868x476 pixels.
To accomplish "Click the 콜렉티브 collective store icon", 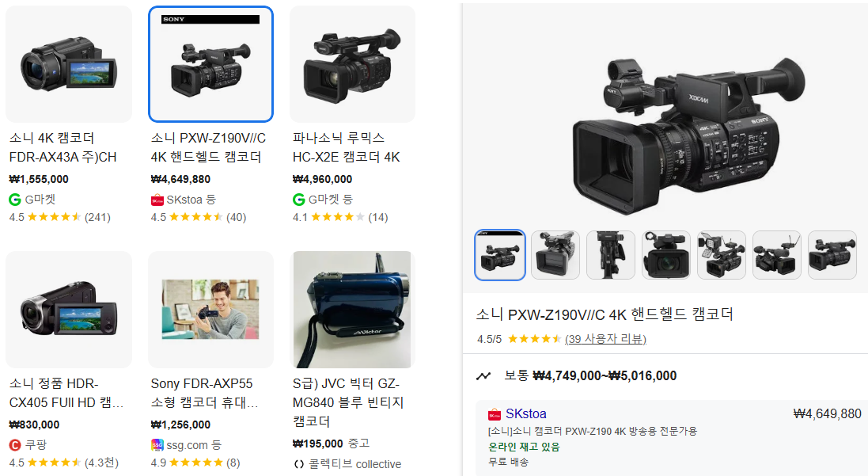I will [x=299, y=464].
